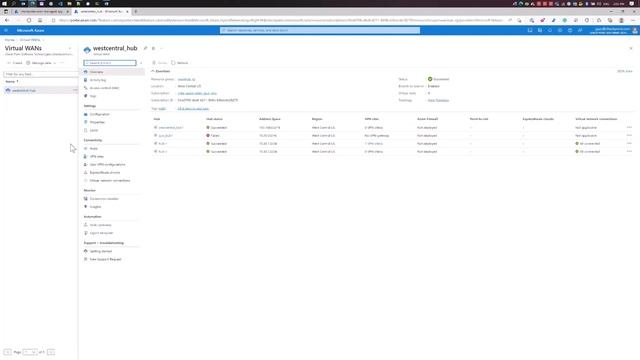This screenshot has height=360, width=640.
Task: Open the Tags menu item
Action: click(93, 96)
